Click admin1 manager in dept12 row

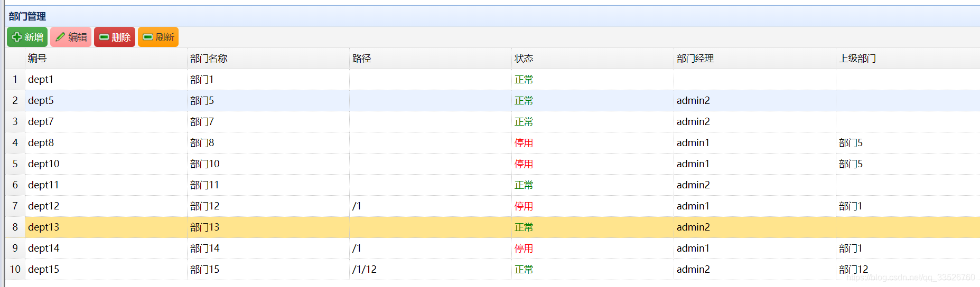pos(693,206)
